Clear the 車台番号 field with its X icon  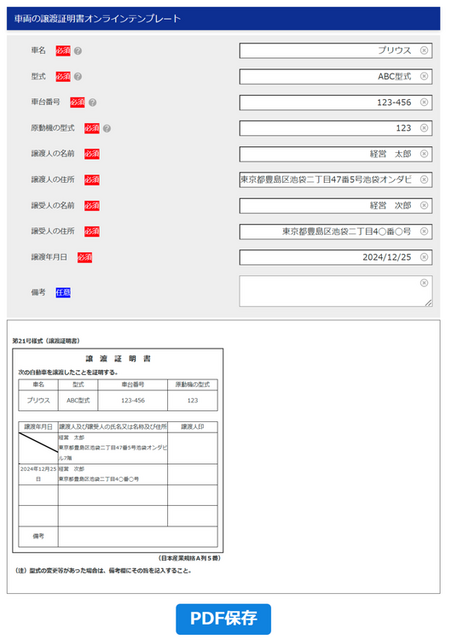(x=424, y=102)
